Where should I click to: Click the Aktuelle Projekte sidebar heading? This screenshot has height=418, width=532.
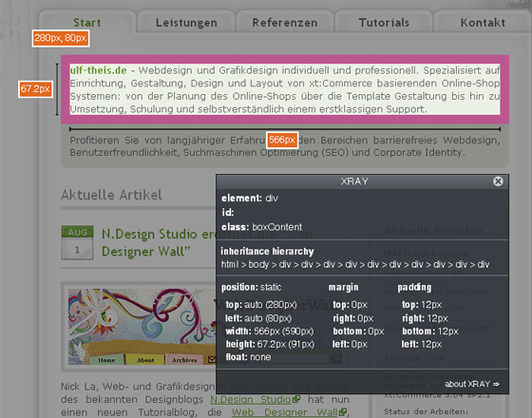(433, 231)
